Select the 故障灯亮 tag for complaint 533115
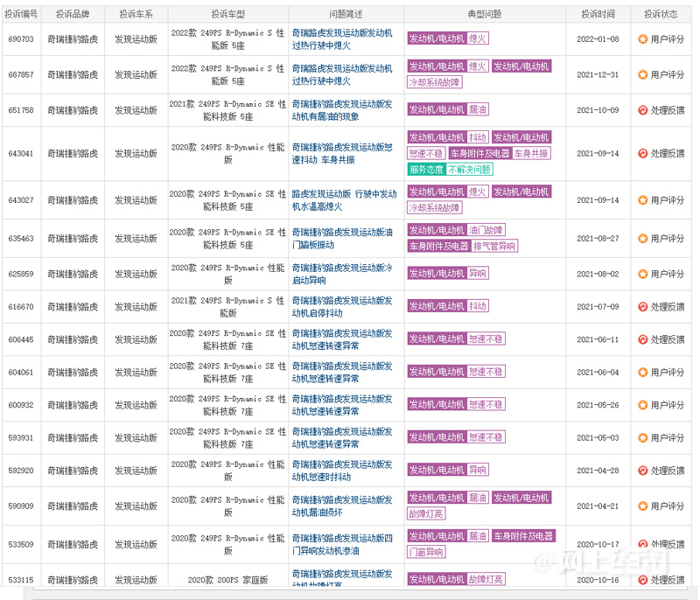 486,579
